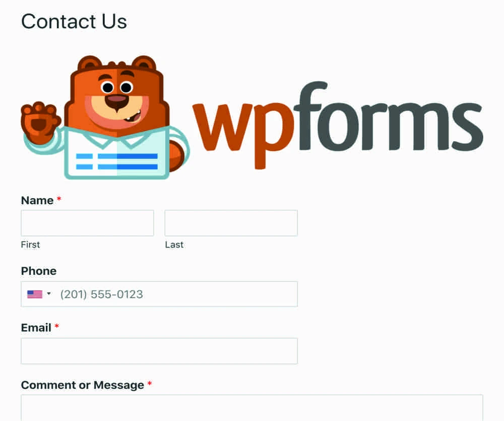Open the country code dropdown arrow
This screenshot has height=421, width=504.
tap(49, 293)
